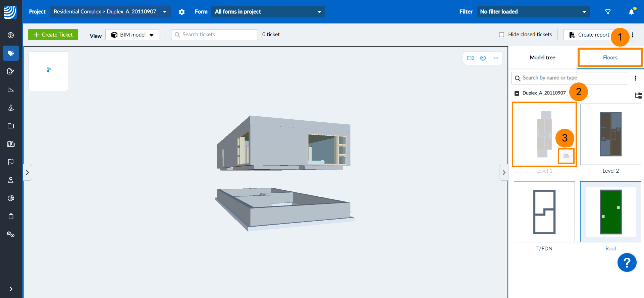Screen dimensions: 644x298
Task: Open the blue help question mark button
Action: pos(627,262)
